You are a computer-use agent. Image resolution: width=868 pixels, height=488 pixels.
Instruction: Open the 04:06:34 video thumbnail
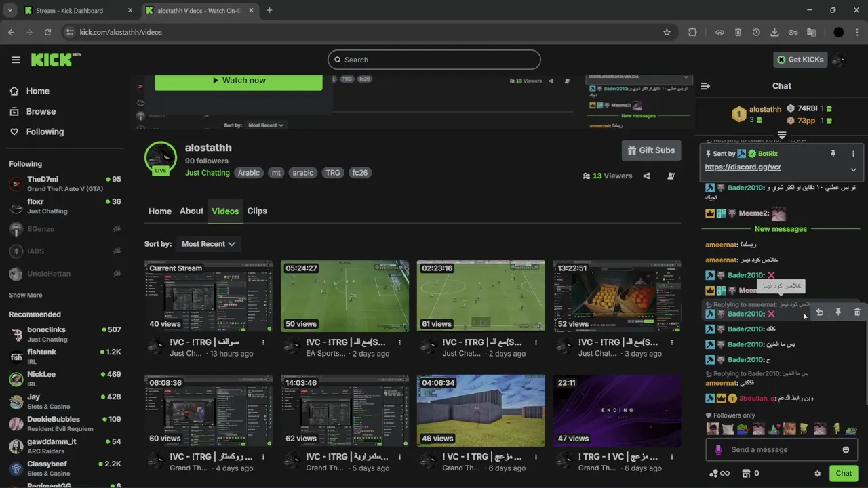[x=481, y=411]
